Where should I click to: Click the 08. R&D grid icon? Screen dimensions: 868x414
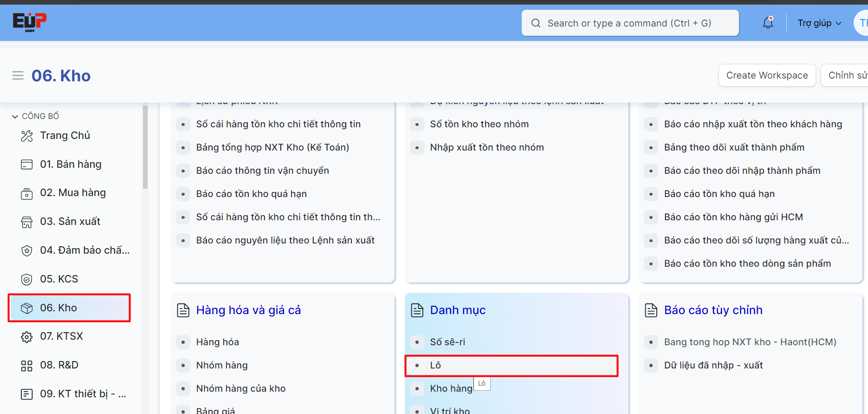pyautogui.click(x=27, y=366)
